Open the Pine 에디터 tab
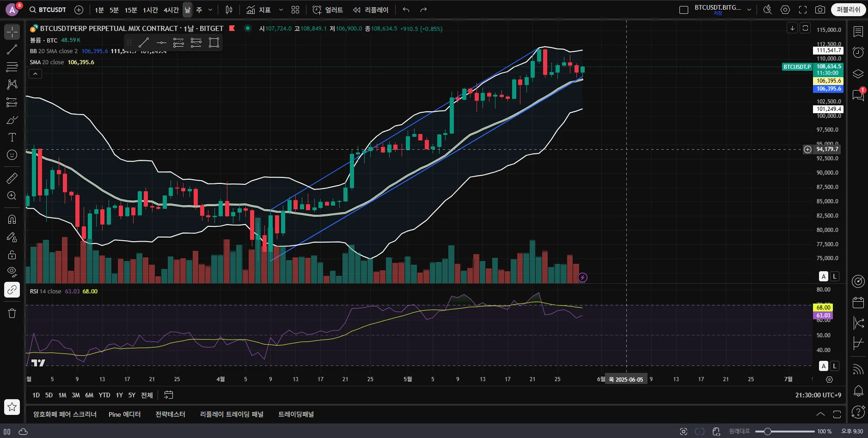Viewport: 868px width, 438px height. [x=124, y=414]
